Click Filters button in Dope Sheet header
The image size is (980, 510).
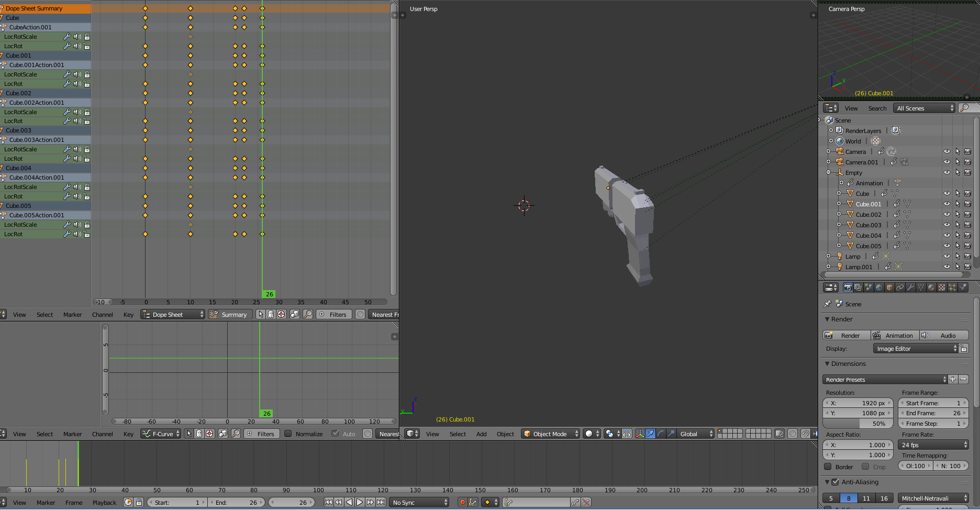point(332,314)
